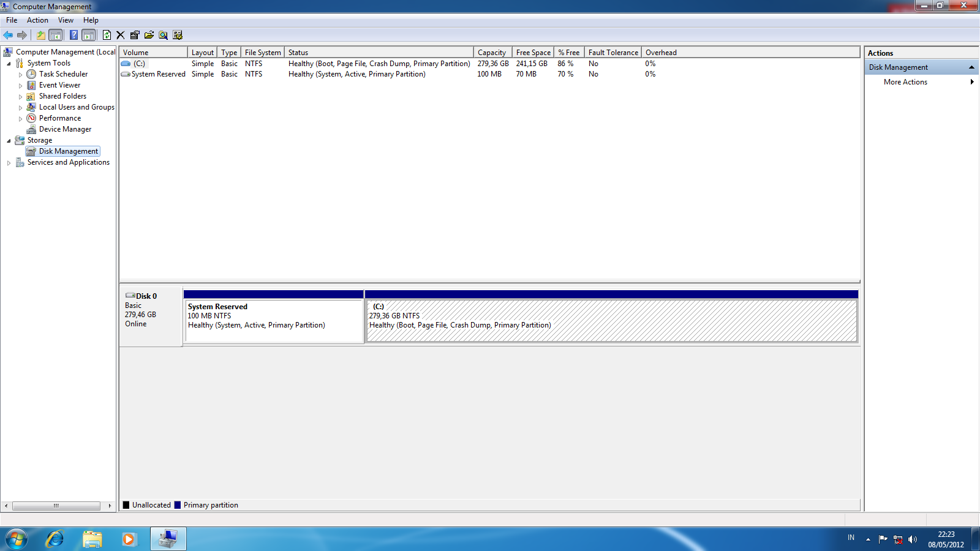The image size is (980, 551).
Task: Click the black X delete icon in toolbar
Action: [x=121, y=35]
